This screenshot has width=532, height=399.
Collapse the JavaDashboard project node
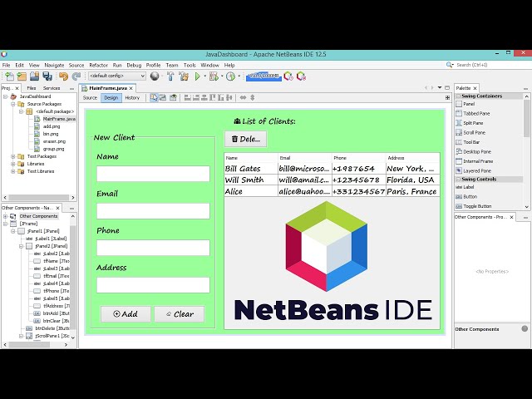[6, 96]
